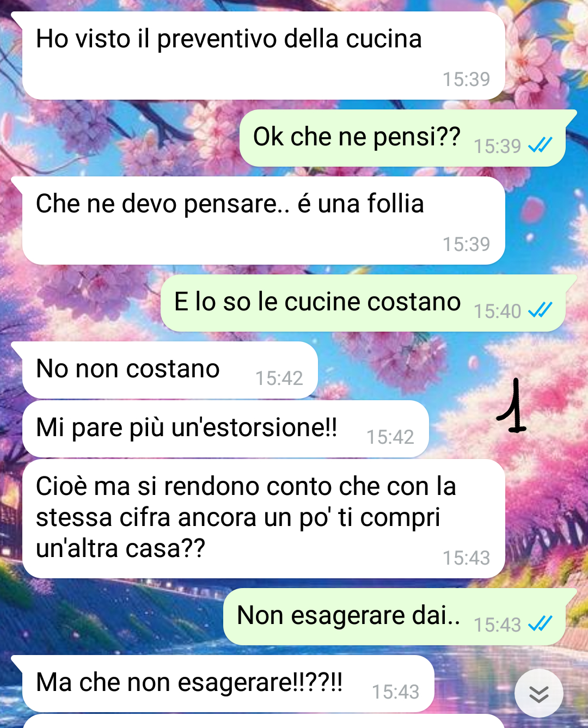Select message 'Mi pare più un'estorsione!!'
This screenshot has height=728, width=588.
tap(225, 429)
